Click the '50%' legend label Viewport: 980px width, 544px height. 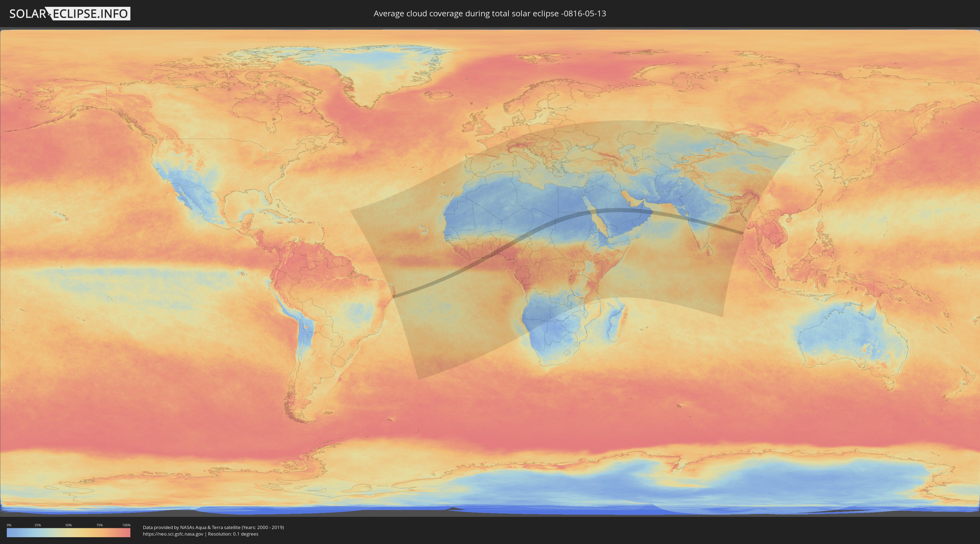tap(69, 525)
